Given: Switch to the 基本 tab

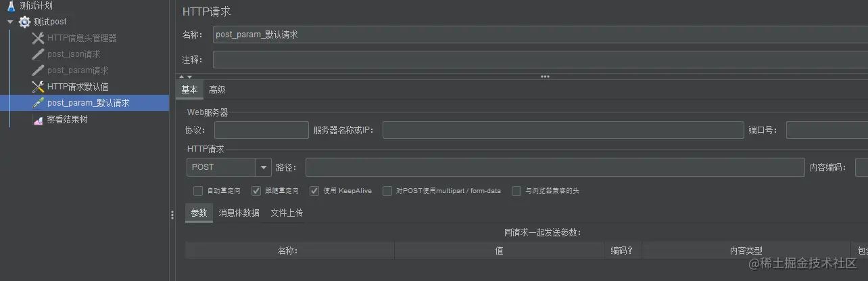Looking at the screenshot, I should pyautogui.click(x=190, y=89).
